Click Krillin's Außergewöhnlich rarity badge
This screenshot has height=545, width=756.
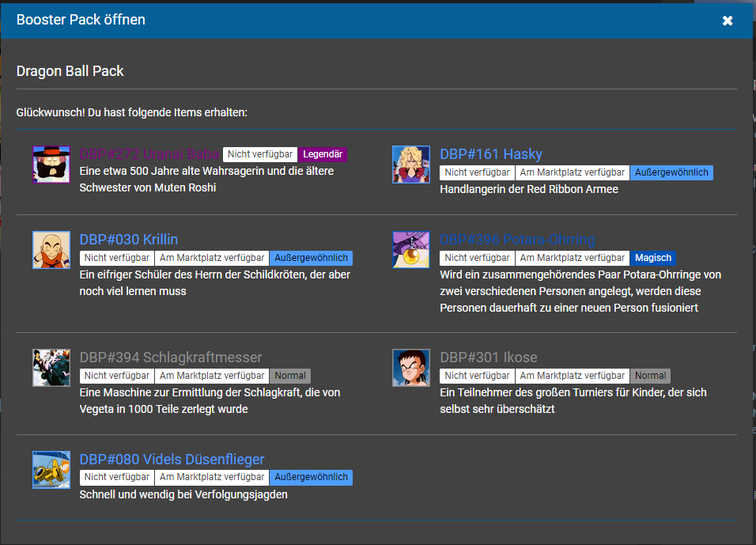click(x=311, y=258)
